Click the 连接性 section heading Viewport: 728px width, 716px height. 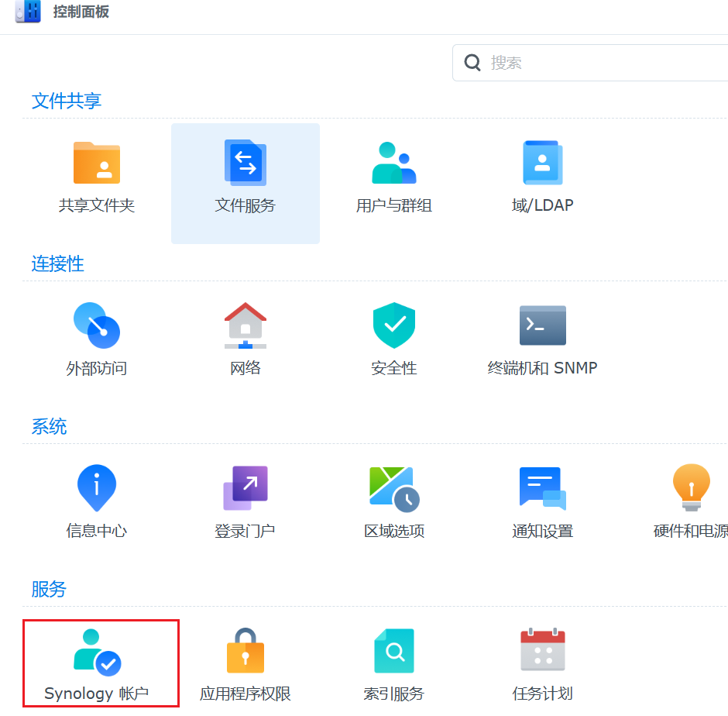(57, 263)
